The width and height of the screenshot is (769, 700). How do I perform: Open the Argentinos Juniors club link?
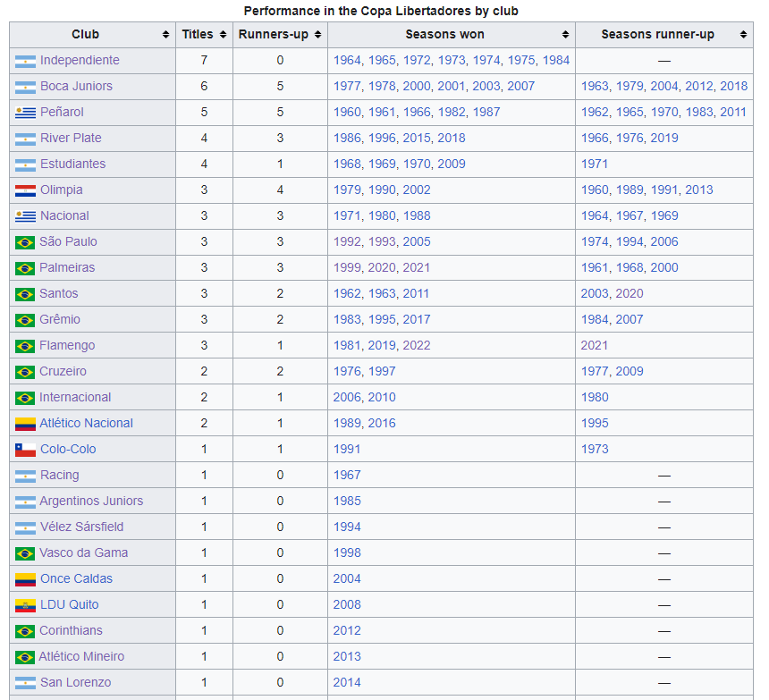[x=91, y=501]
